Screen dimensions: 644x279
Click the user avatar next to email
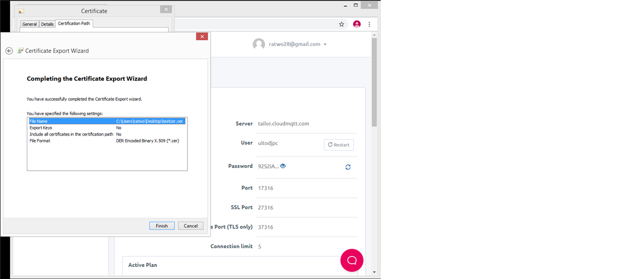[259, 44]
